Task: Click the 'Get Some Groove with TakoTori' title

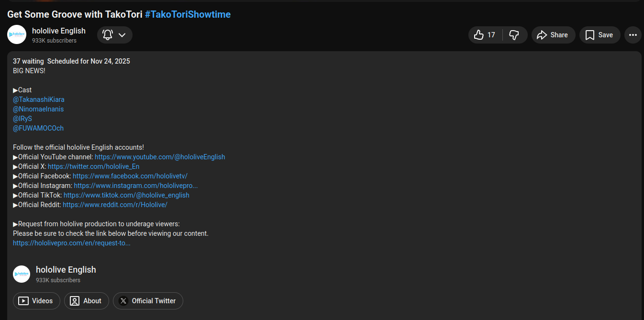Action: pos(75,14)
